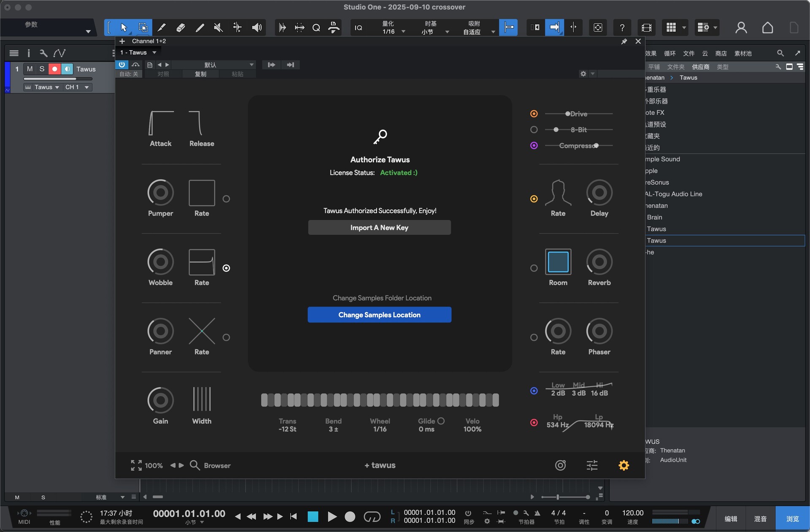Select the Eraser tool

click(181, 27)
